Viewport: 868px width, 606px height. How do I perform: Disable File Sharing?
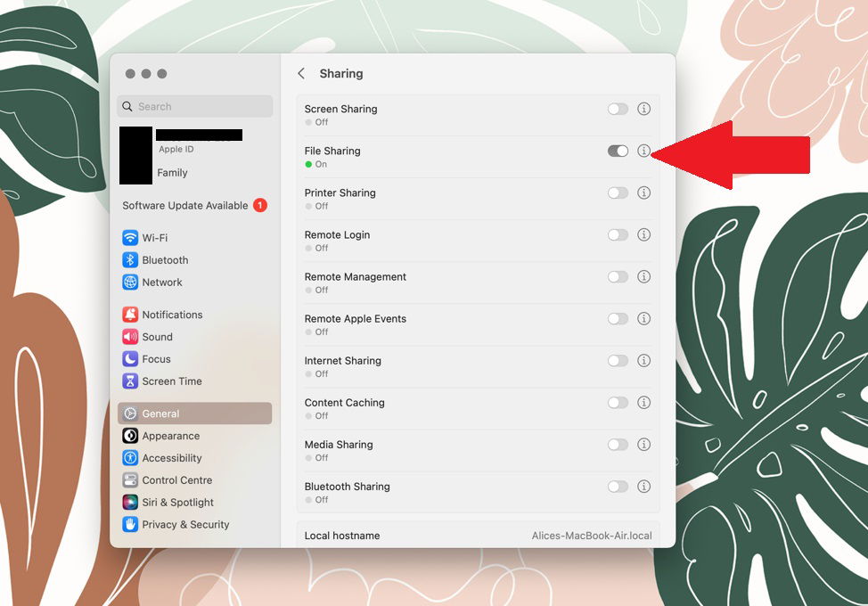tap(618, 151)
